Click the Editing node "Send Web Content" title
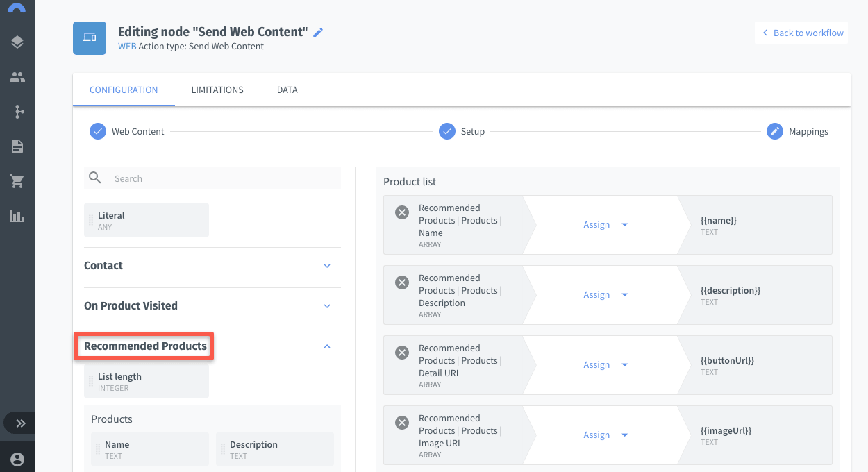The image size is (868, 472). 212,32
